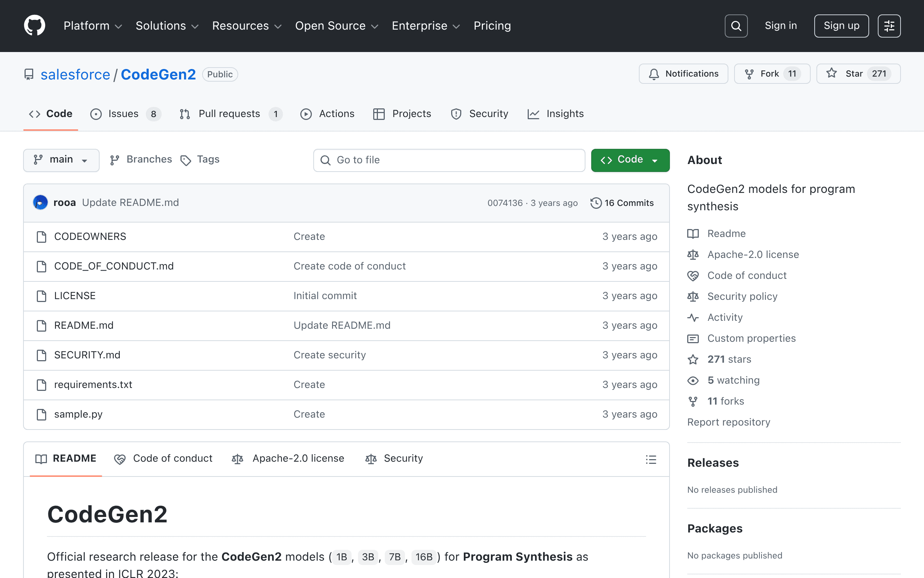Click the file icon beside requirements.txt
The image size is (924, 578).
click(41, 385)
